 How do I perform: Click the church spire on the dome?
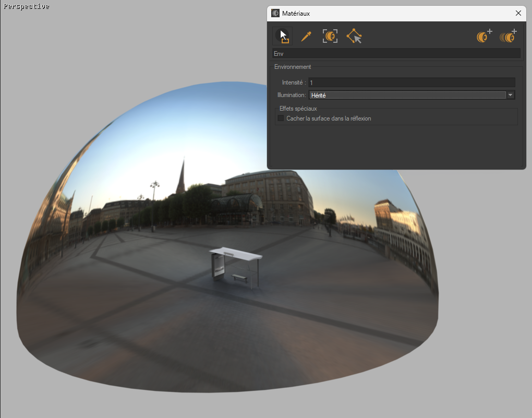(180, 176)
